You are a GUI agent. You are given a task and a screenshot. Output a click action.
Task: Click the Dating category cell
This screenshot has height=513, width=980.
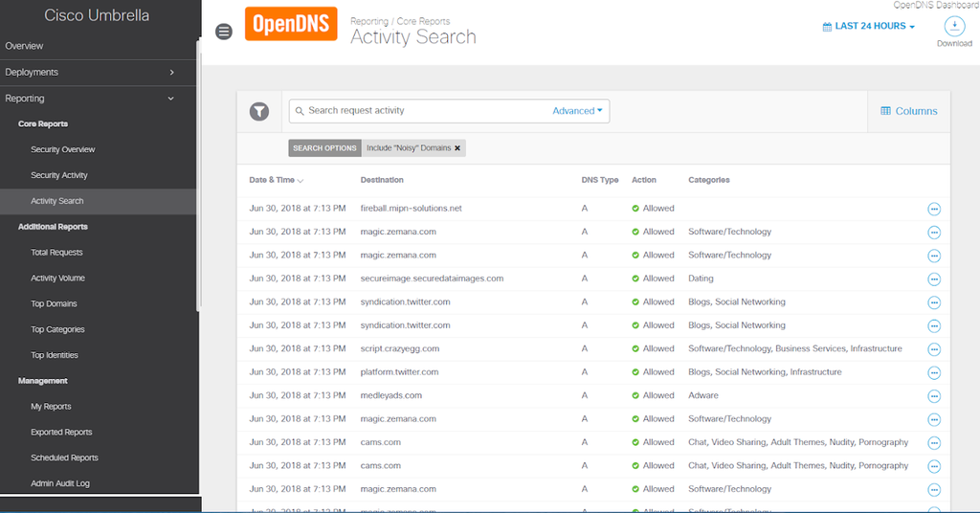point(701,279)
